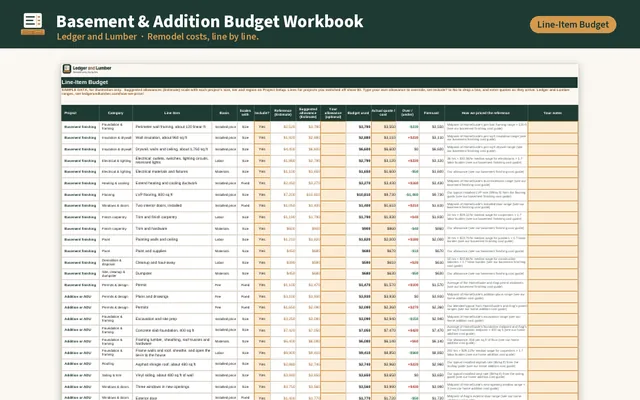Click the Line item column header
640x400 pixels.
point(172,113)
